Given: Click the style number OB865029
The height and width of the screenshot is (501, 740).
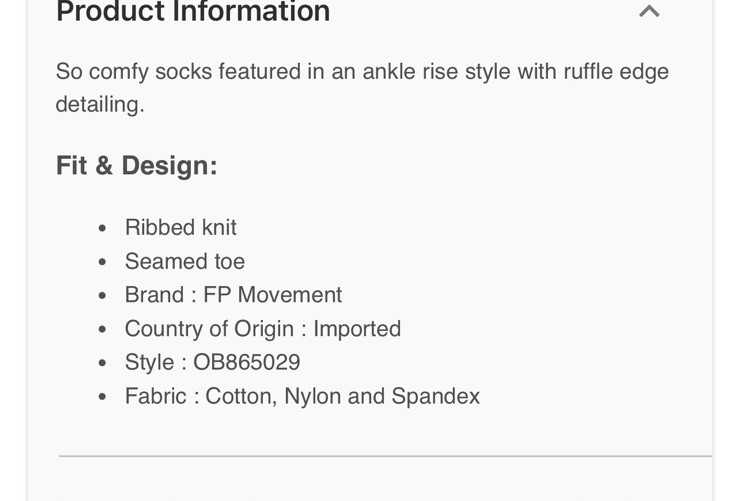Looking at the screenshot, I should coord(243,362).
